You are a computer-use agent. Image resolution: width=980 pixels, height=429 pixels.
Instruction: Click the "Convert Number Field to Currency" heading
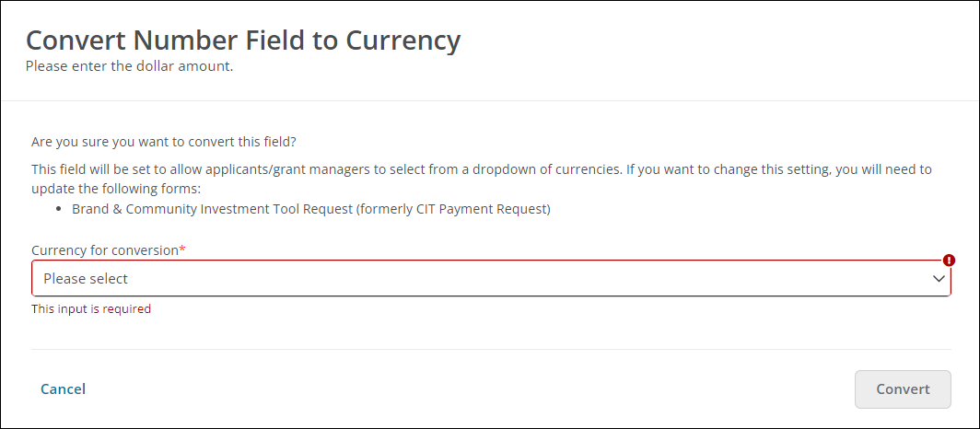click(243, 41)
